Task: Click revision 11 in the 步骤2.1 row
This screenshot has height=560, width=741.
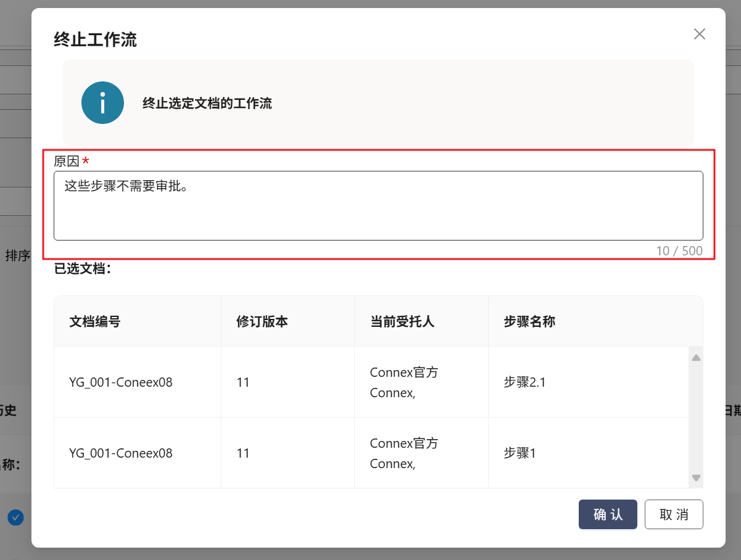Action: click(x=243, y=382)
